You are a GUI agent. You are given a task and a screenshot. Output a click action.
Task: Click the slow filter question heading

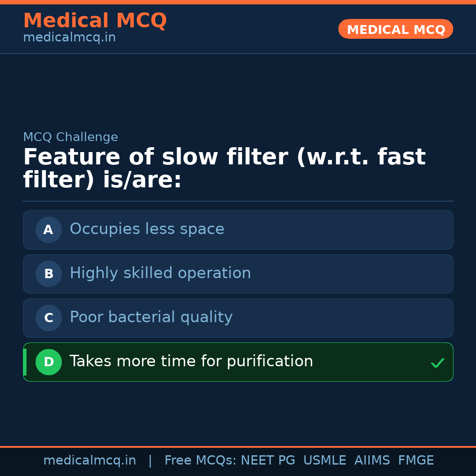click(x=224, y=168)
